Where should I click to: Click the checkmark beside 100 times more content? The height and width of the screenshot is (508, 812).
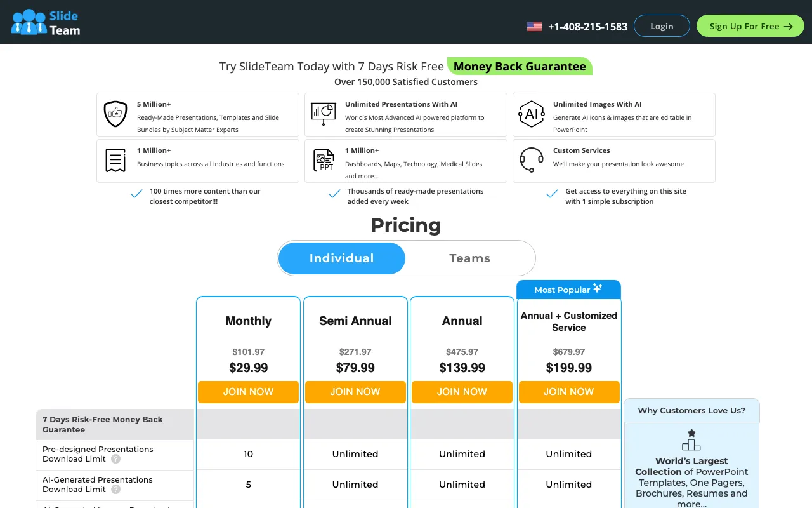pos(136,194)
